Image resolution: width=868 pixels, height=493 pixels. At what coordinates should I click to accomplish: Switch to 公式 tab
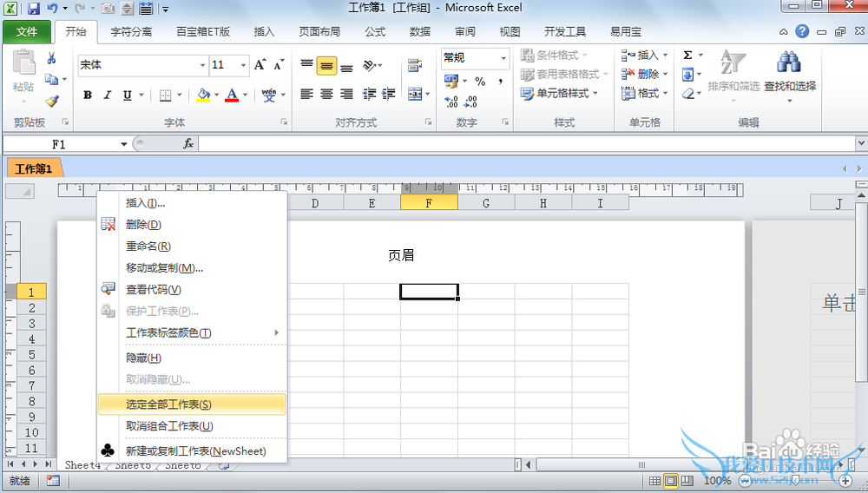tap(375, 31)
